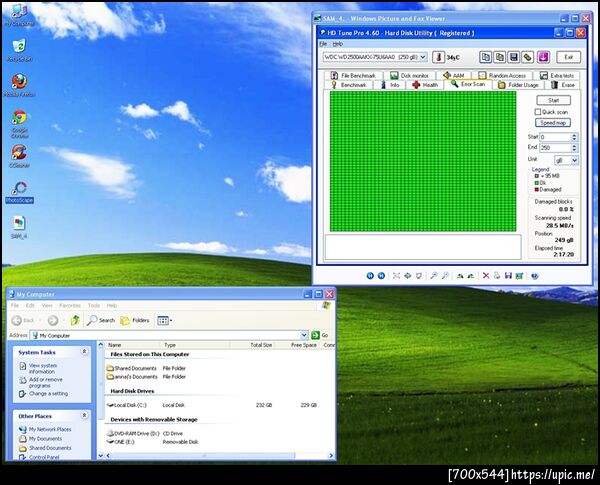Switch to the Folder Usage tab
Image resolution: width=600 pixels, height=485 pixels.
click(518, 85)
